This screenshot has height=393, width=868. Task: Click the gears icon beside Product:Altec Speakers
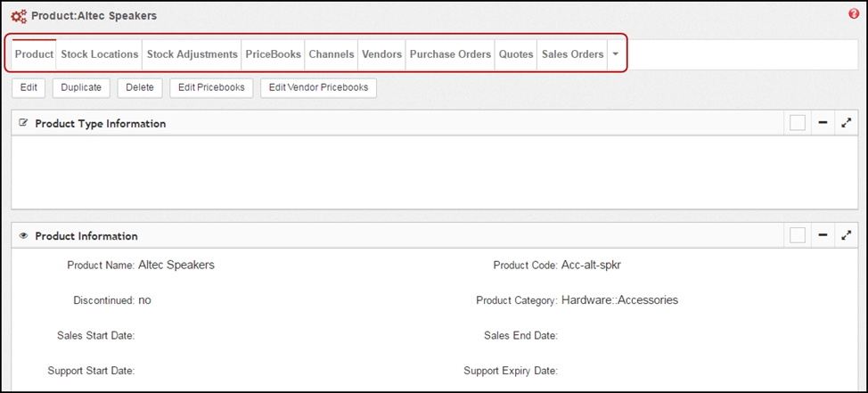click(20, 17)
